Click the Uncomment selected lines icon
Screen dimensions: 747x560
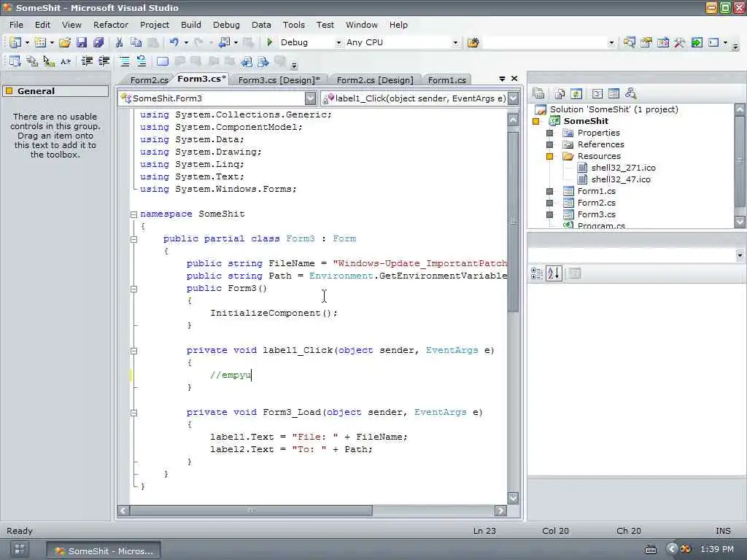(141, 61)
